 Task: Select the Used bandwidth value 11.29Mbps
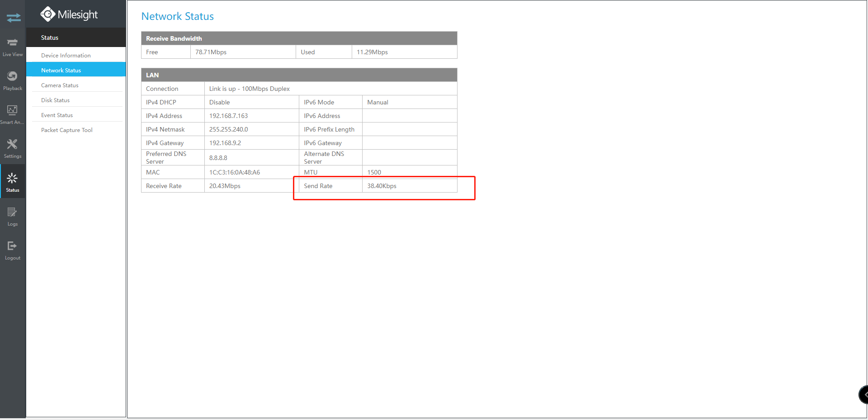pyautogui.click(x=372, y=52)
